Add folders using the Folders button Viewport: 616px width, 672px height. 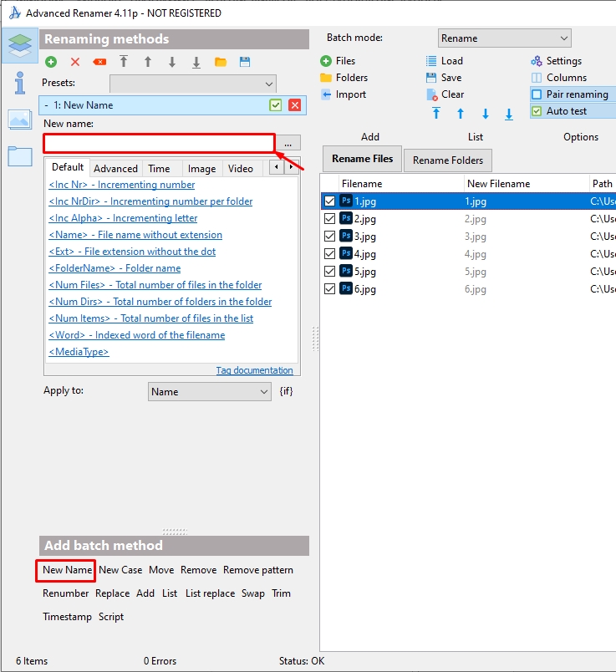[344, 78]
